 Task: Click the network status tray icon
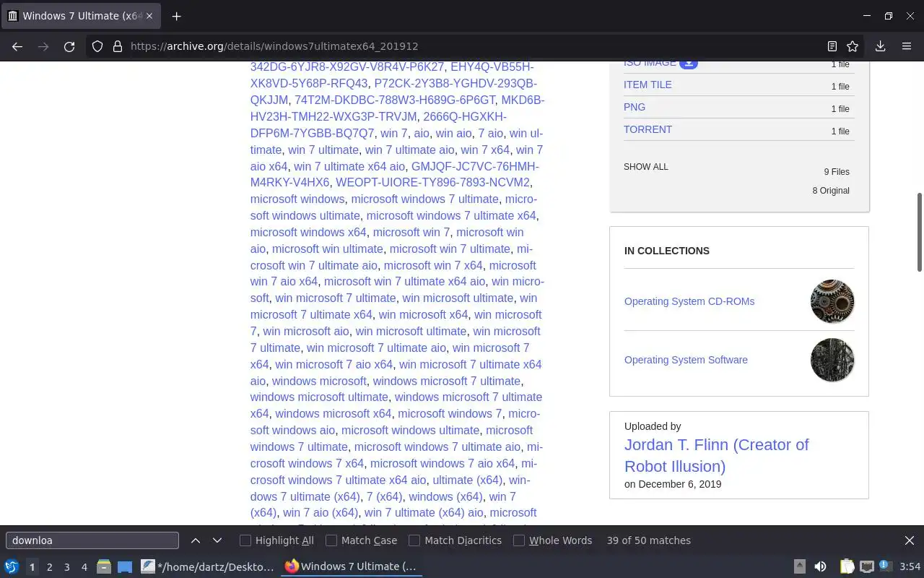click(867, 567)
